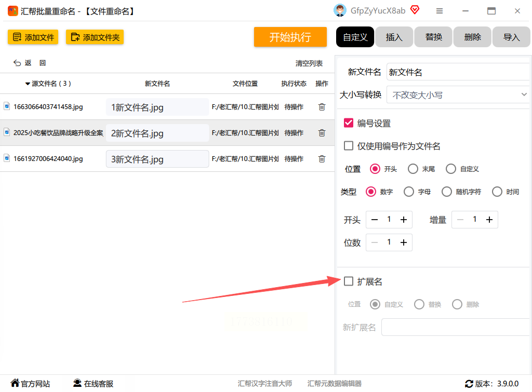Switch to the 替换 tab

point(434,37)
